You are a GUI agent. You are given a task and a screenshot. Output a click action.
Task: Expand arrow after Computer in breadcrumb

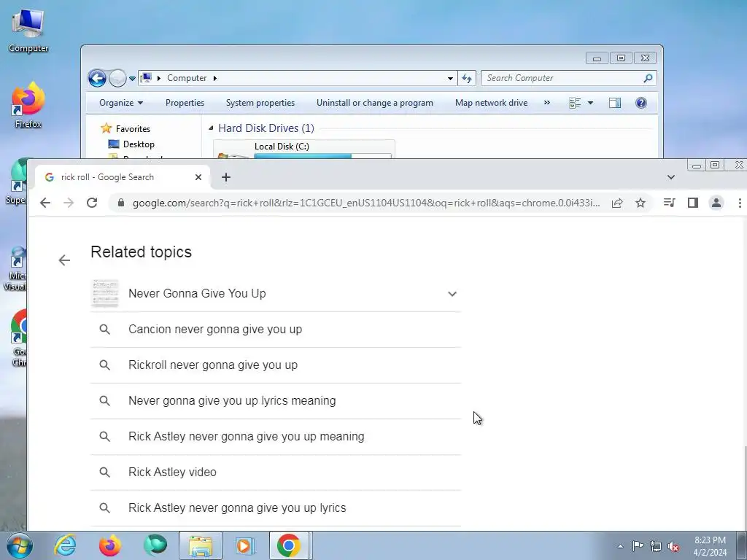click(x=215, y=78)
